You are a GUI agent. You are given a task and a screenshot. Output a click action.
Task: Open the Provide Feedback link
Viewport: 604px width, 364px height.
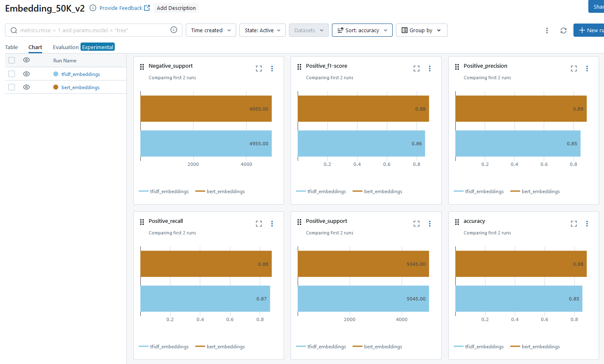124,8
